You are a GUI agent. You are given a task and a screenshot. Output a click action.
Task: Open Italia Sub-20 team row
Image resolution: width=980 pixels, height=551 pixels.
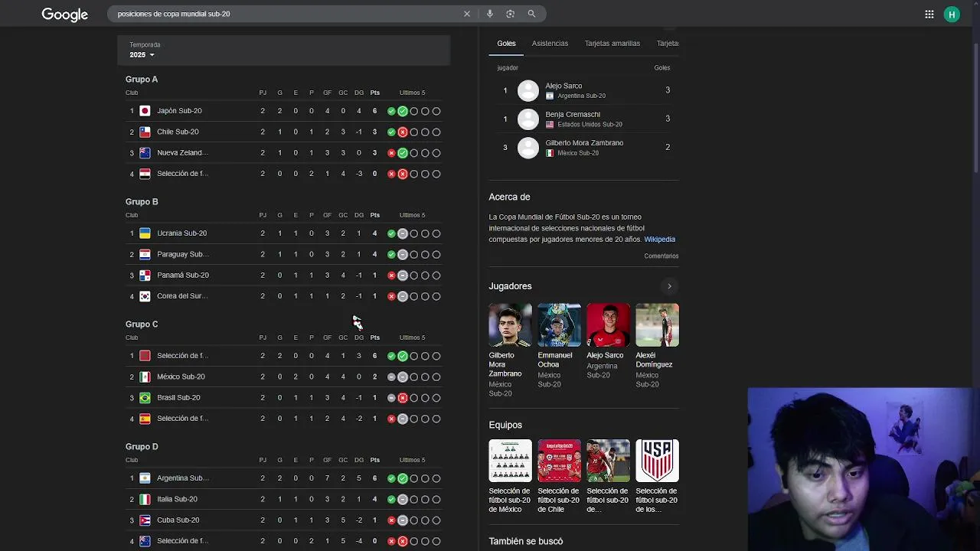point(283,499)
